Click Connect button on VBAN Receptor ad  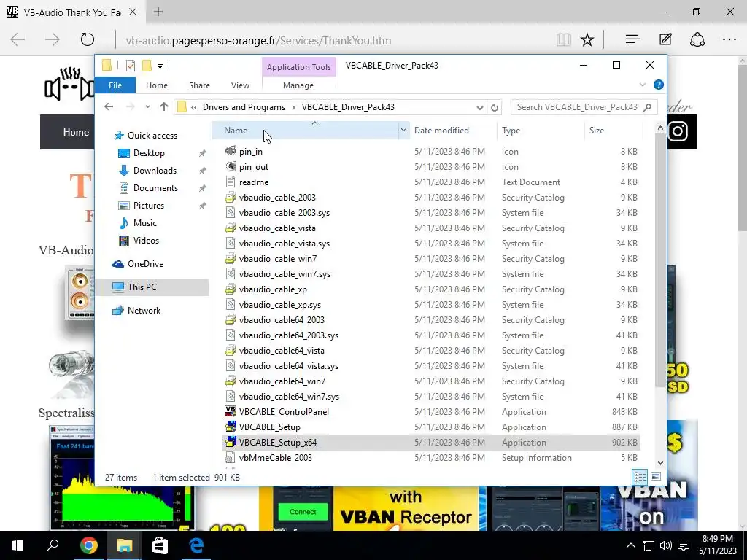tap(303, 512)
